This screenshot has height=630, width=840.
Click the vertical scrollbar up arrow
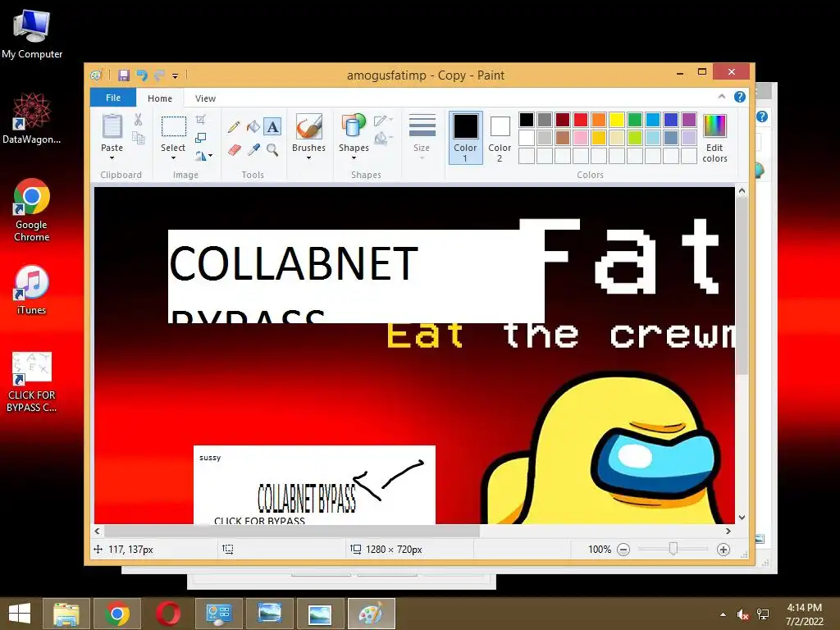point(742,190)
